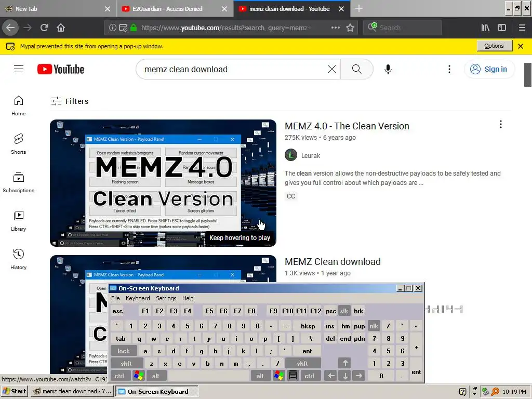
Task: Click the browser Search box
Action: [403, 28]
